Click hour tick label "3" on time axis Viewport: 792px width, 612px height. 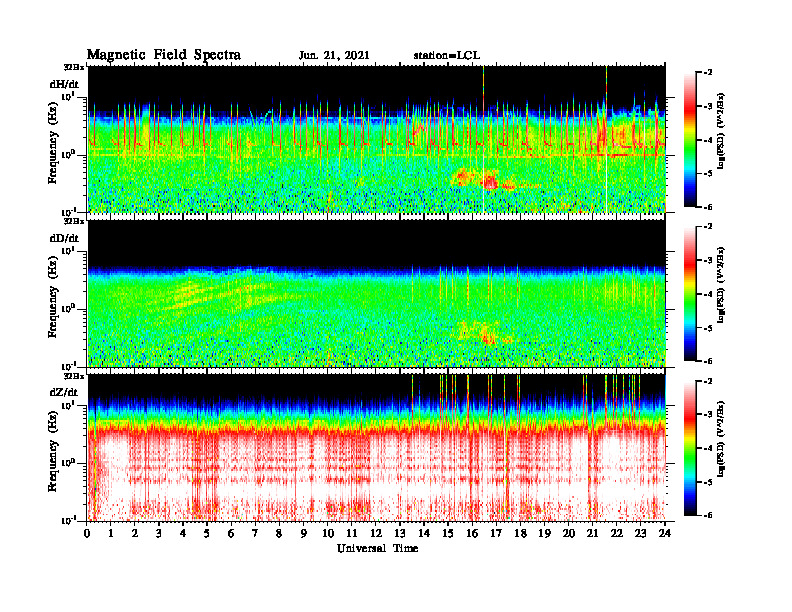click(159, 534)
